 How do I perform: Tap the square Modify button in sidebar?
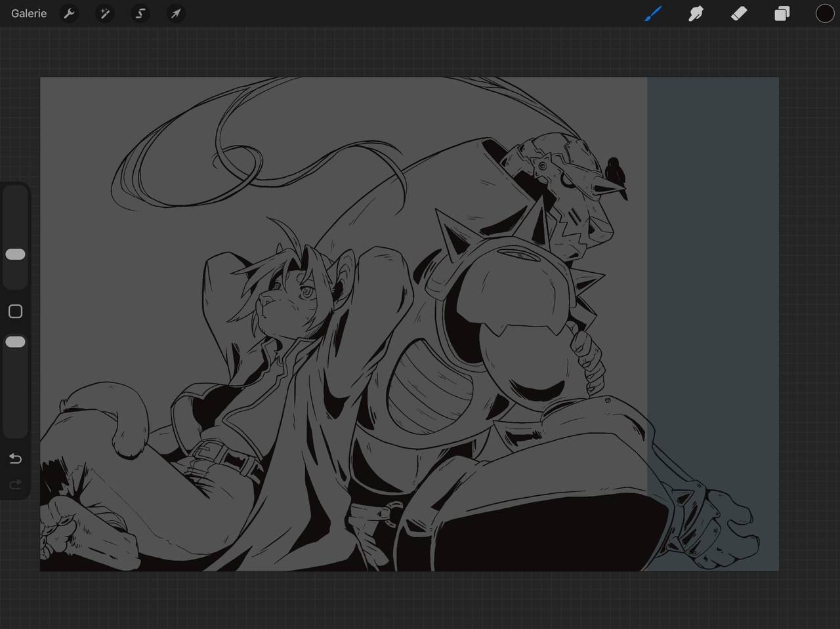point(15,312)
